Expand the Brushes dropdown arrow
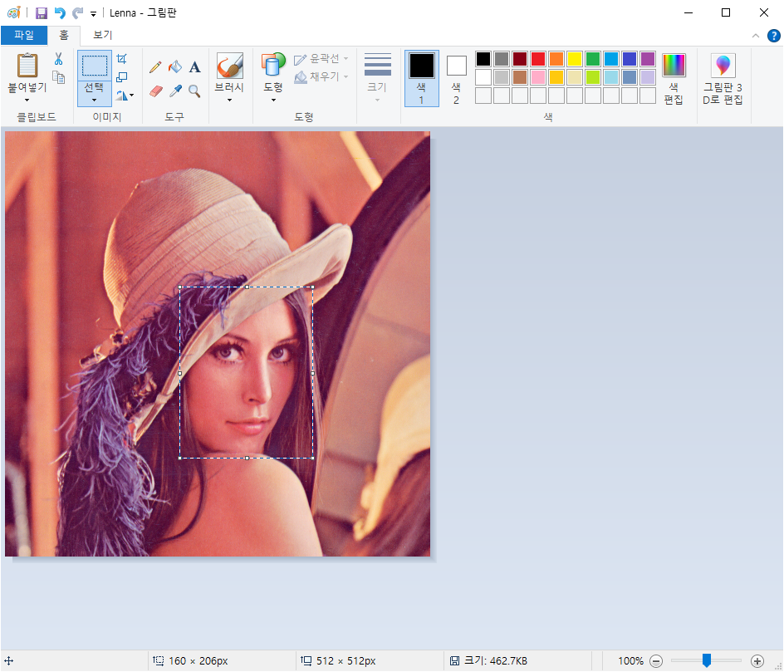The width and height of the screenshot is (784, 672). (x=229, y=100)
